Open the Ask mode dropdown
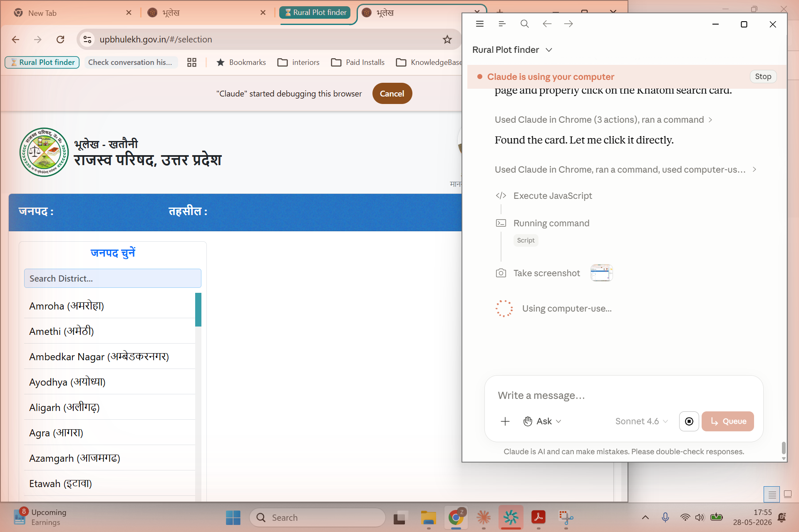Image resolution: width=799 pixels, height=532 pixels. point(542,421)
